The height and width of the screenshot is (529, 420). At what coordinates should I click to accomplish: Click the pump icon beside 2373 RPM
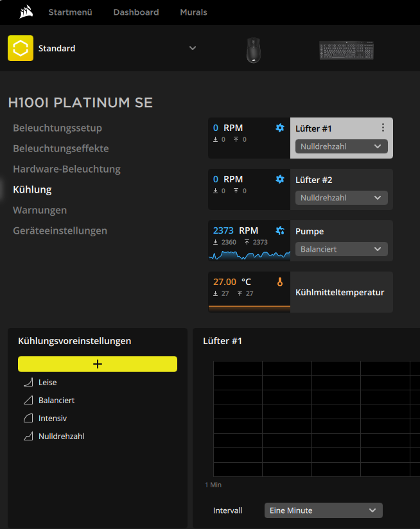pos(280,230)
